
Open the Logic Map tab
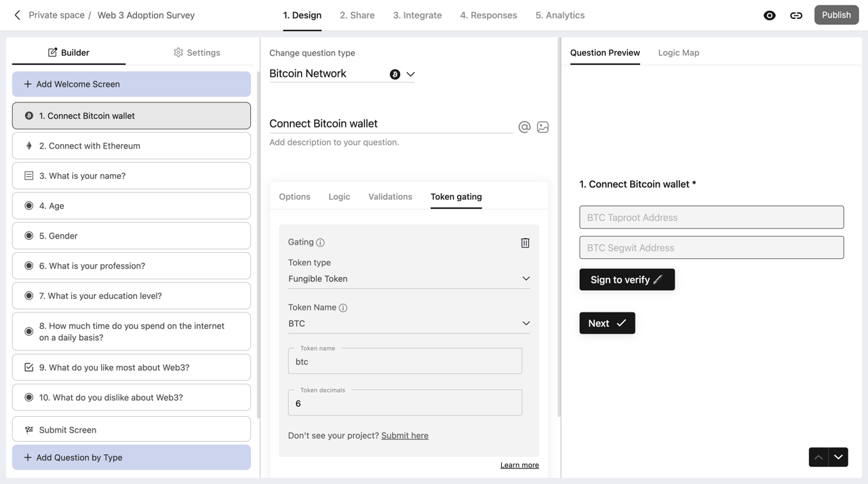(x=678, y=52)
